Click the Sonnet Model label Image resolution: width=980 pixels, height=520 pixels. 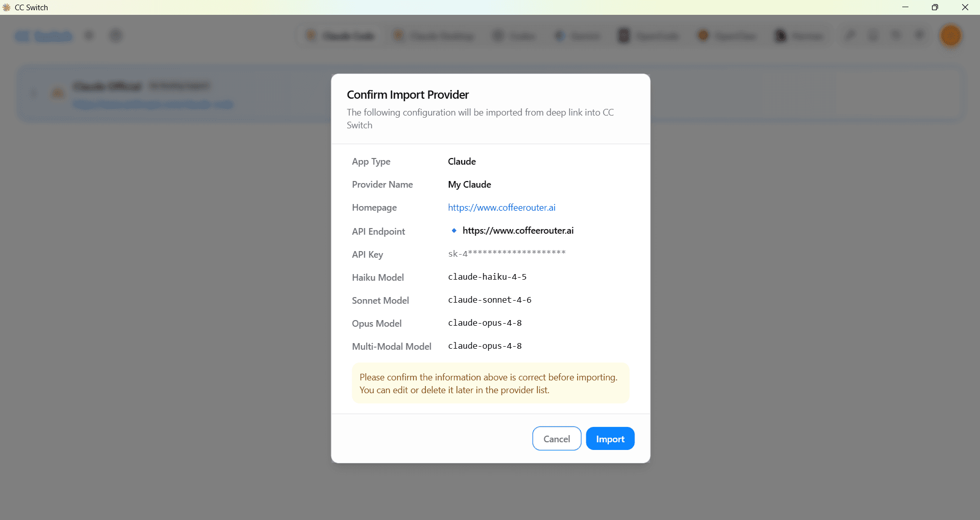tap(380, 301)
